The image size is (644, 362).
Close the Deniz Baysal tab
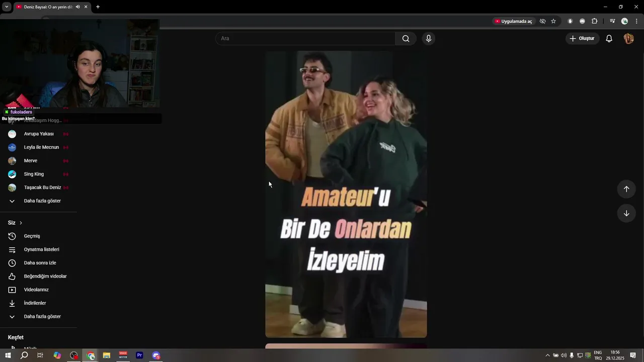[86, 7]
